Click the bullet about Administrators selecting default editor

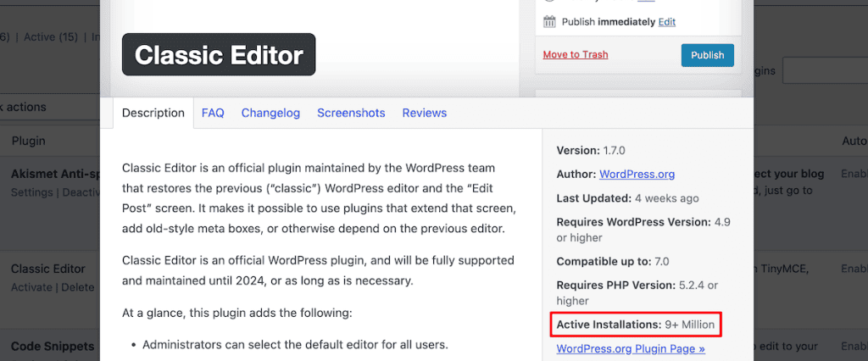(x=294, y=345)
